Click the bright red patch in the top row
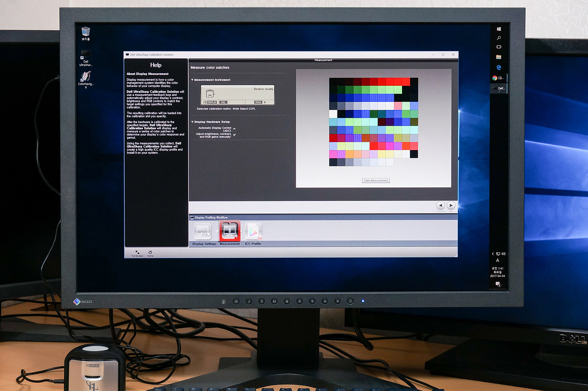 406,82
